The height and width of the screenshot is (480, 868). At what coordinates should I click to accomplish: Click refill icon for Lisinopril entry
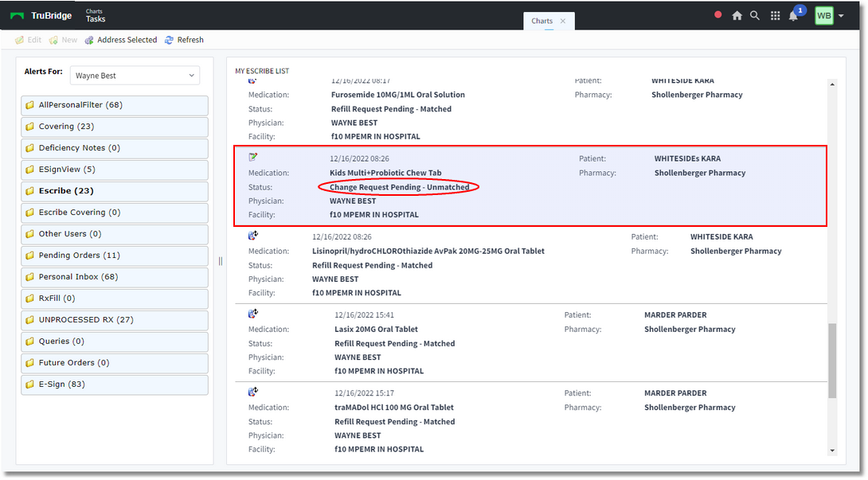click(x=253, y=236)
